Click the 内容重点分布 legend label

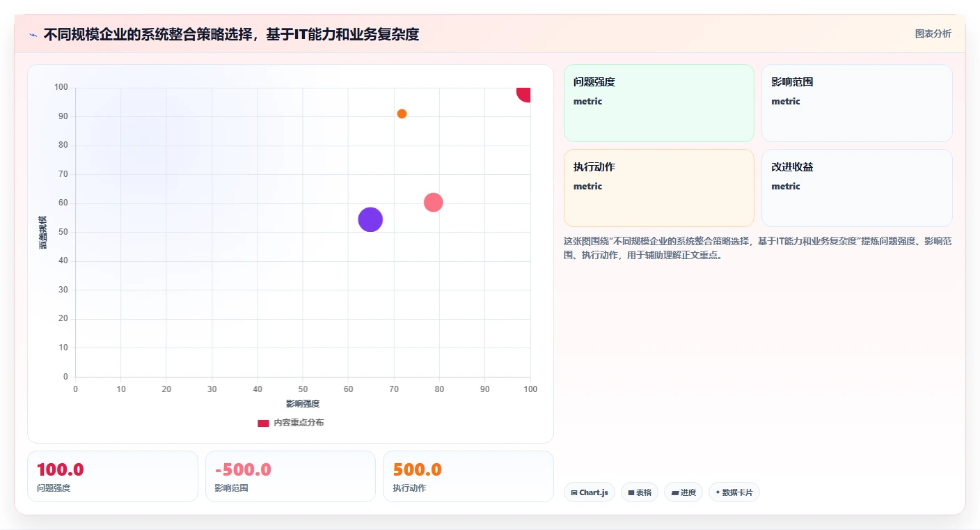coord(299,423)
